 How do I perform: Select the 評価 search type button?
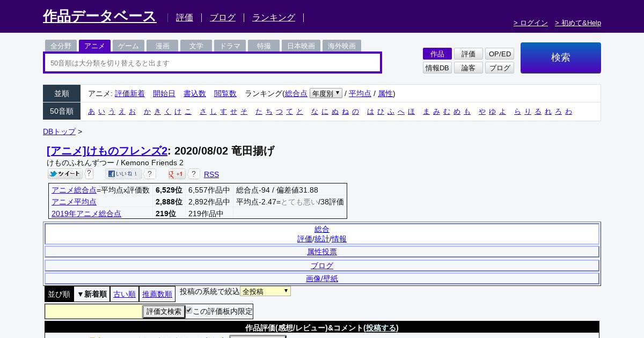(x=469, y=54)
